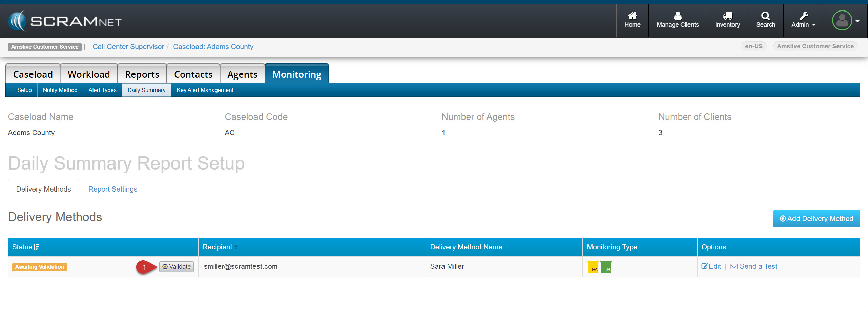The width and height of the screenshot is (868, 312).
Task: Expand the Admin dropdown menu
Action: 803,20
